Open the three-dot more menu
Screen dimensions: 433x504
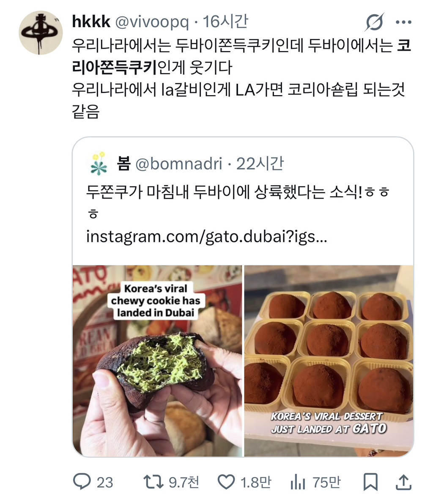(x=403, y=22)
